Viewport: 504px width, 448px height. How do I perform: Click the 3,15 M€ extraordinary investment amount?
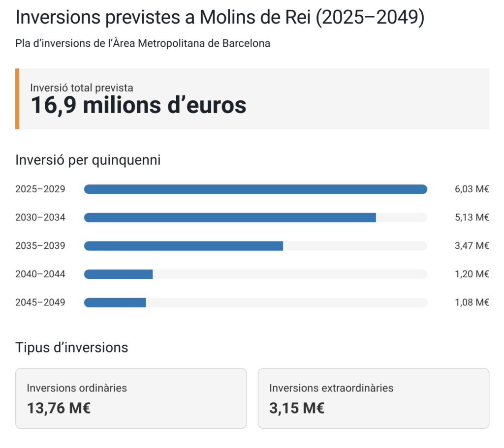[x=297, y=408]
